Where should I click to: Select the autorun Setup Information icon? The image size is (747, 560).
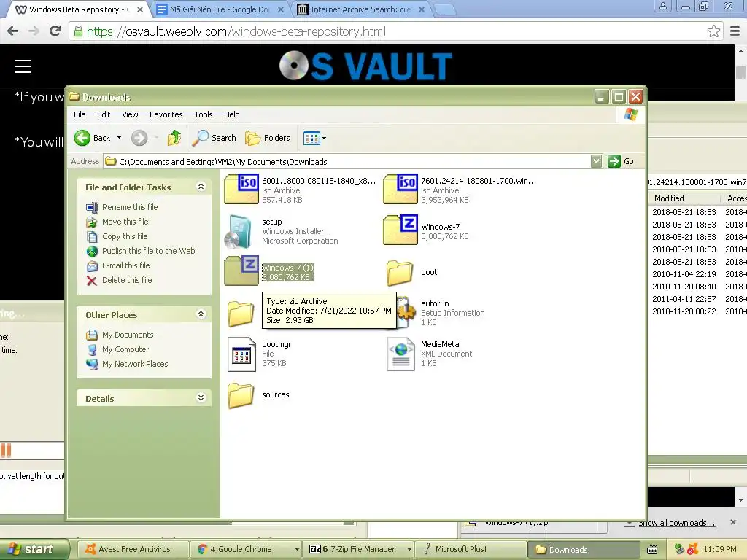tap(406, 312)
